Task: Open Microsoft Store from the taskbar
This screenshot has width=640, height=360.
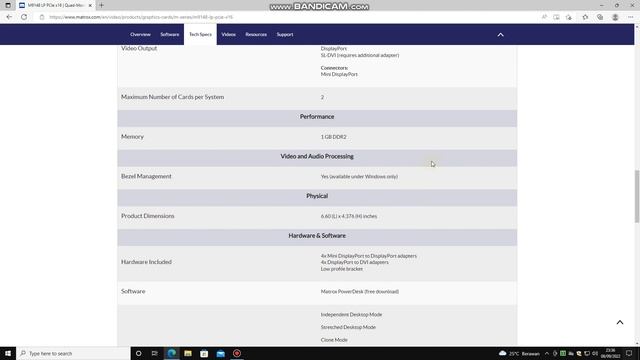Action: pos(204,353)
